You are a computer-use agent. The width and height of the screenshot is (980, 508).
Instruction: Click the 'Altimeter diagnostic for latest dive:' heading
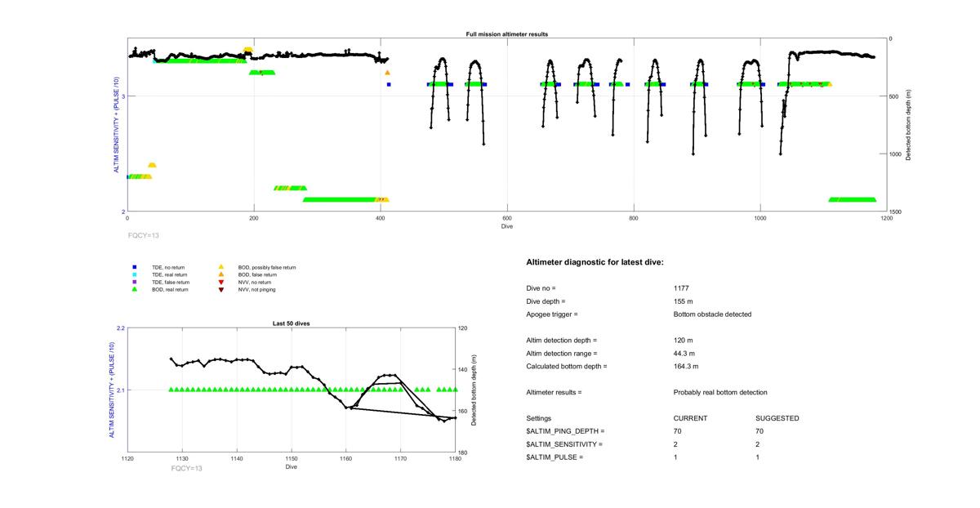595,262
